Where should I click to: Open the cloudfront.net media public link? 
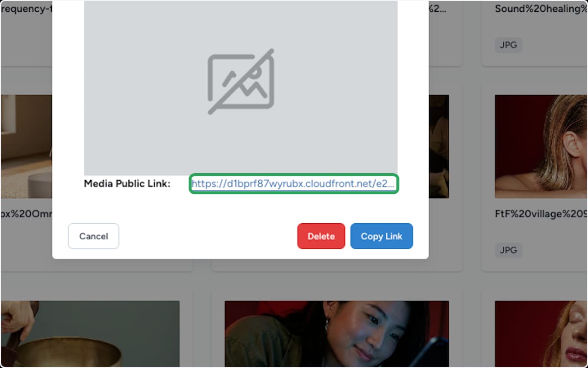coord(294,184)
